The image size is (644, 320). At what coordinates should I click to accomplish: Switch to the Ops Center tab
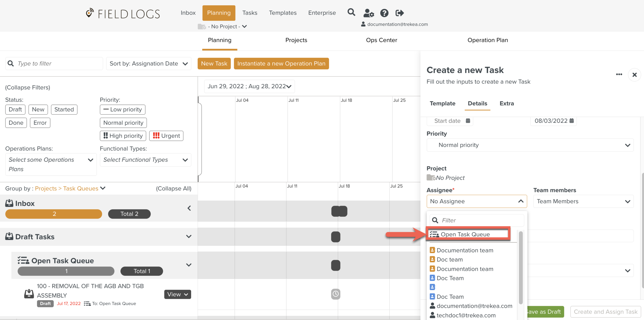coord(381,40)
